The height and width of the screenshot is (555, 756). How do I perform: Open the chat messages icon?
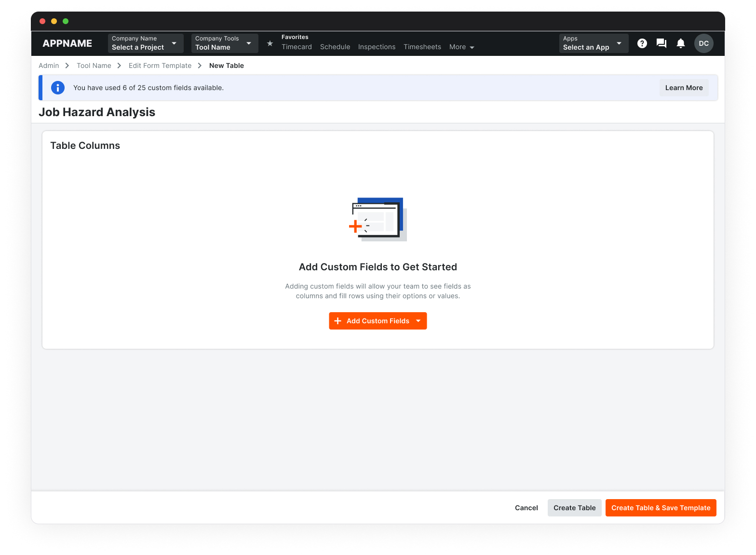661,43
